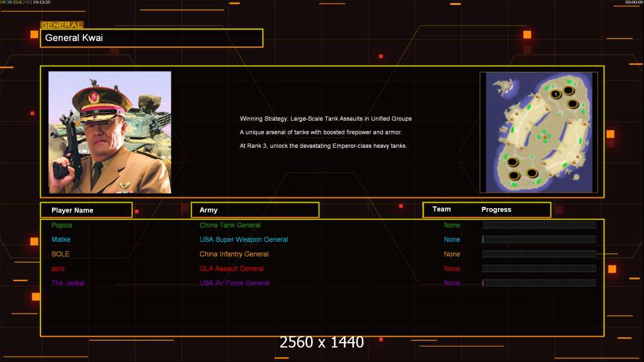Viewport: 644px width, 362px height.
Task: Click the Army column header
Action: [x=255, y=210]
